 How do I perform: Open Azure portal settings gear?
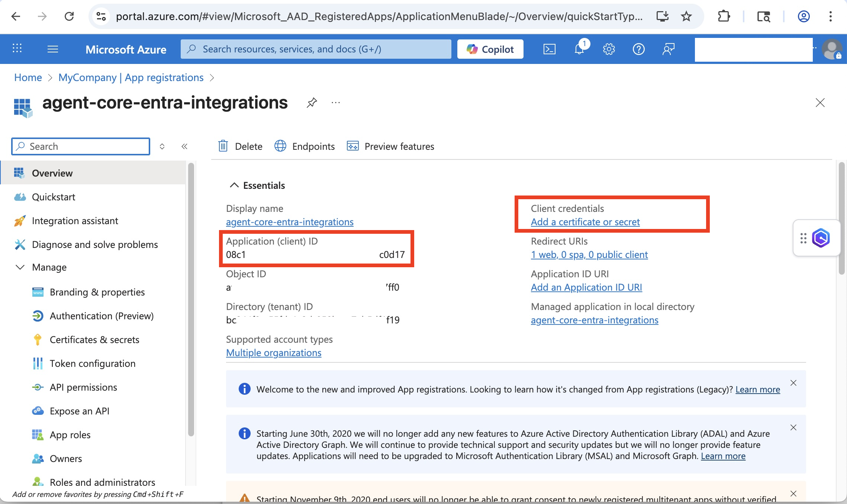tap(609, 49)
